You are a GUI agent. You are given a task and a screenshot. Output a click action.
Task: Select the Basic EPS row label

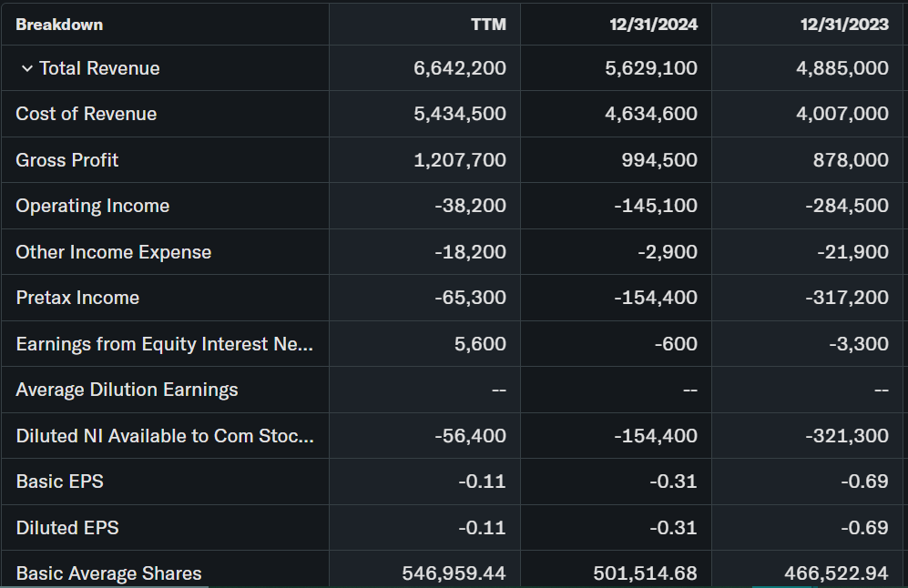pos(59,482)
